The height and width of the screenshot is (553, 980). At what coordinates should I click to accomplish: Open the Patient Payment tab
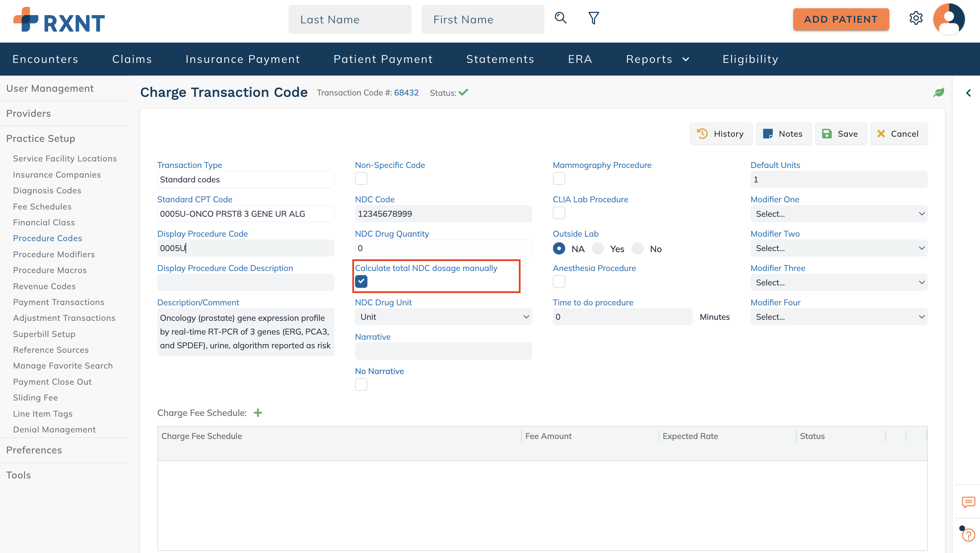click(383, 59)
